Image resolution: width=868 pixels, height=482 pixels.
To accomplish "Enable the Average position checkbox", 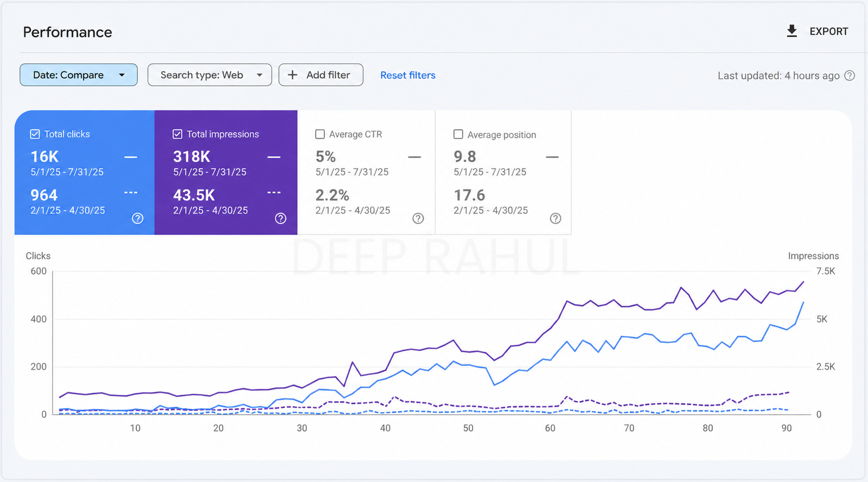I will point(458,134).
